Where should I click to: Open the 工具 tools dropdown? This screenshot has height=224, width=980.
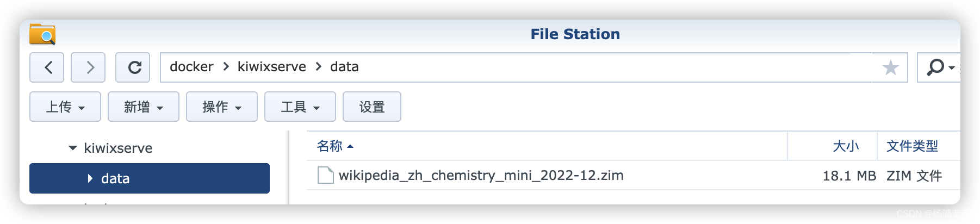pos(300,107)
